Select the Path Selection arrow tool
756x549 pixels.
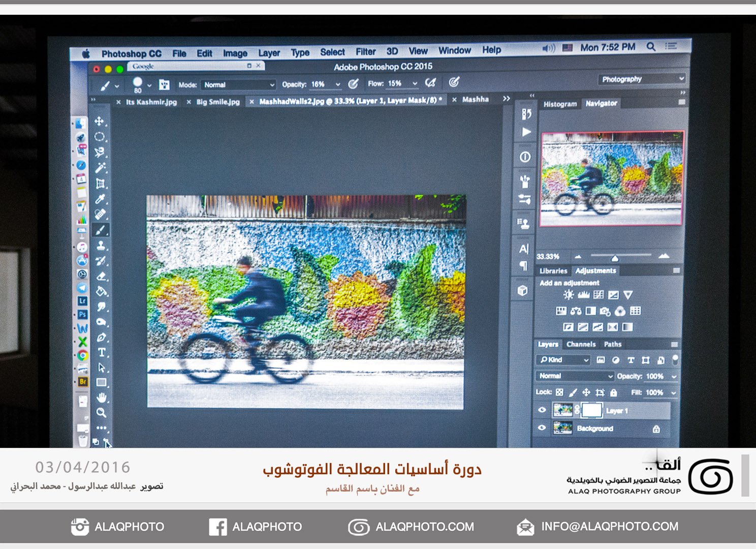[102, 367]
